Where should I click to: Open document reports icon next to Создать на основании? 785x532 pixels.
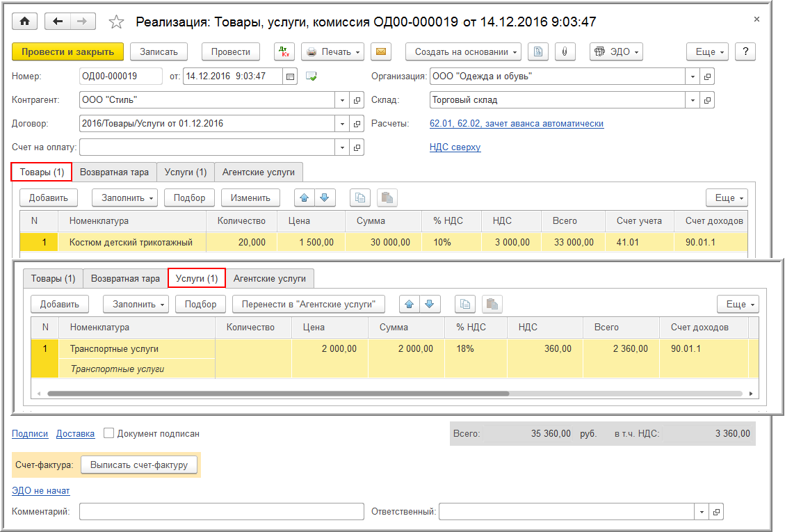pos(538,51)
